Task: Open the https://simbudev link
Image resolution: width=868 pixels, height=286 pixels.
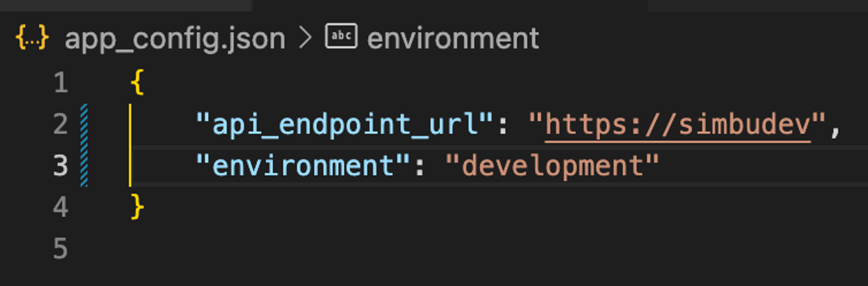Action: click(x=678, y=125)
